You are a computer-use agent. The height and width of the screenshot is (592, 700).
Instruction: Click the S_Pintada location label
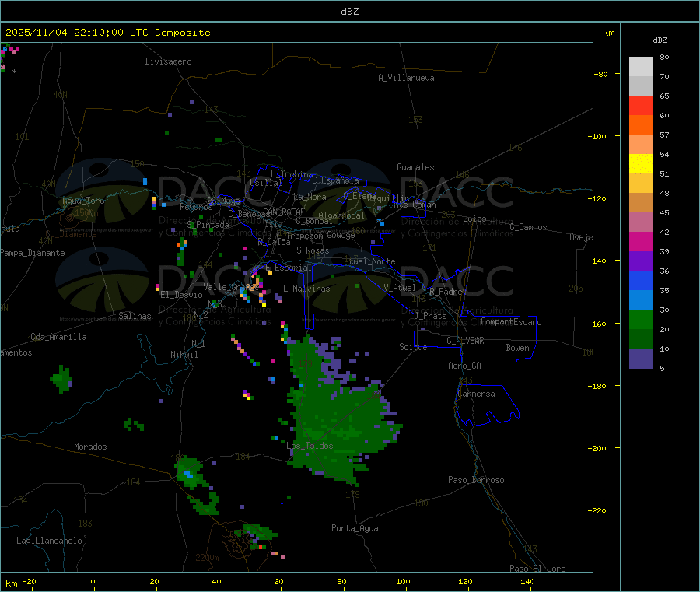click(x=208, y=225)
